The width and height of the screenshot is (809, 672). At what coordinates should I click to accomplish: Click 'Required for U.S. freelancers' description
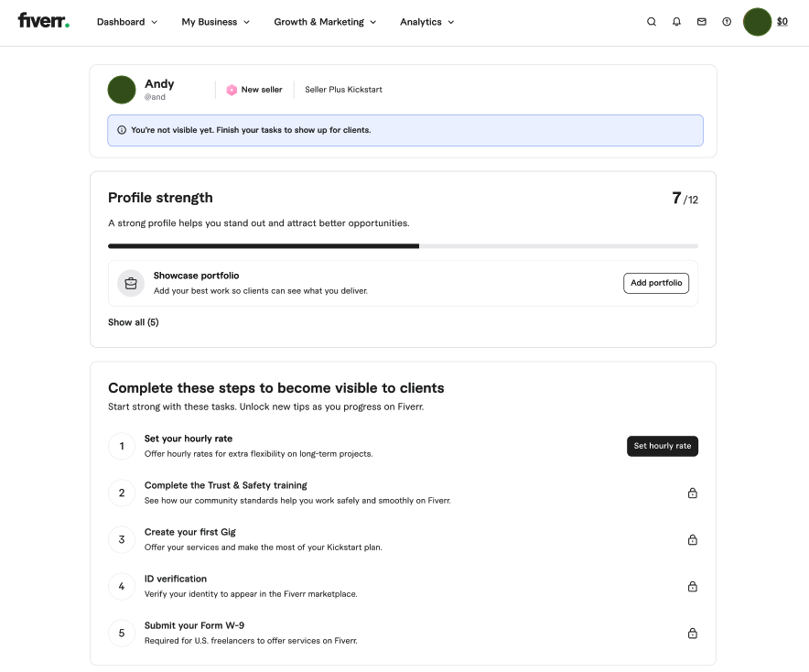pos(251,641)
